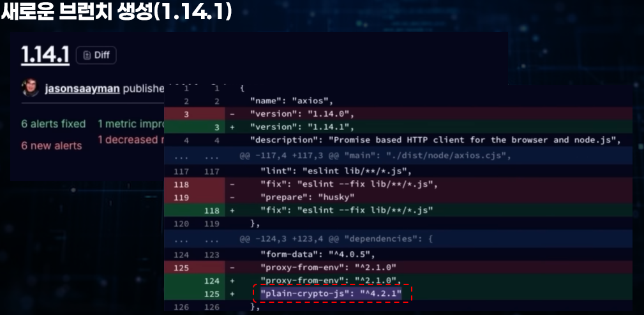644x315 pixels.
Task: Click the line '"form-data": "^4.0.5"'
Action: [x=398, y=254]
